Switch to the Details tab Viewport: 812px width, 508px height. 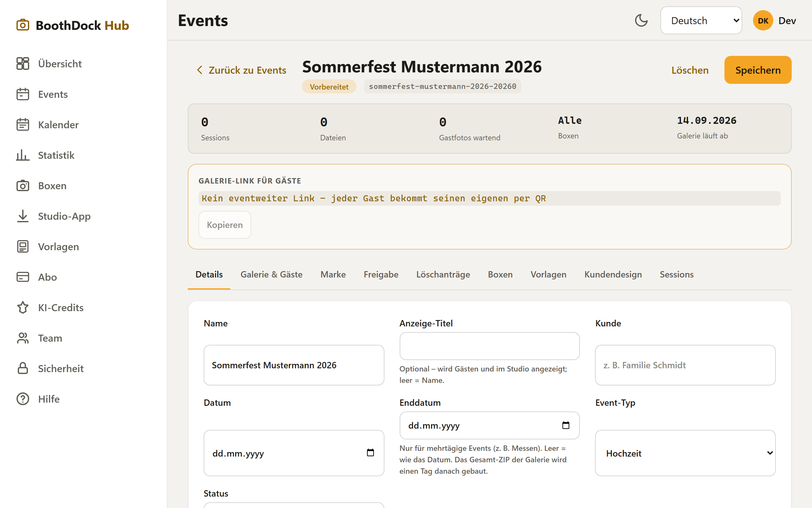click(x=209, y=275)
